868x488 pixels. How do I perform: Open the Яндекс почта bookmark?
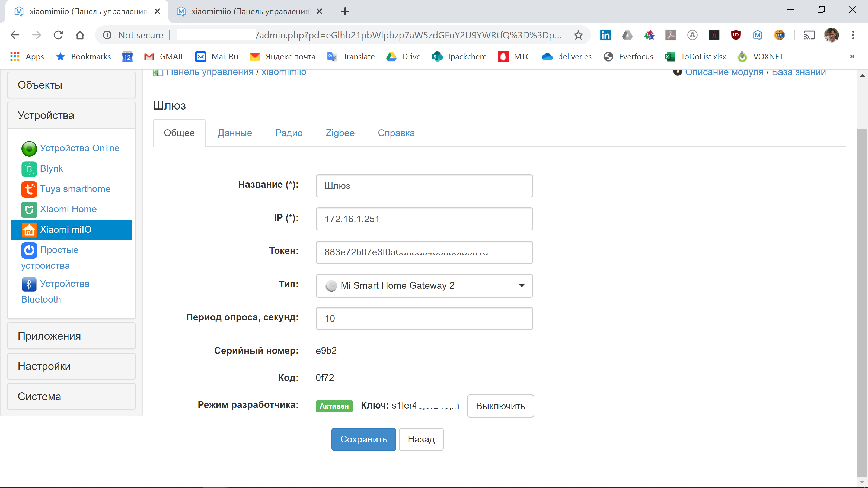282,57
